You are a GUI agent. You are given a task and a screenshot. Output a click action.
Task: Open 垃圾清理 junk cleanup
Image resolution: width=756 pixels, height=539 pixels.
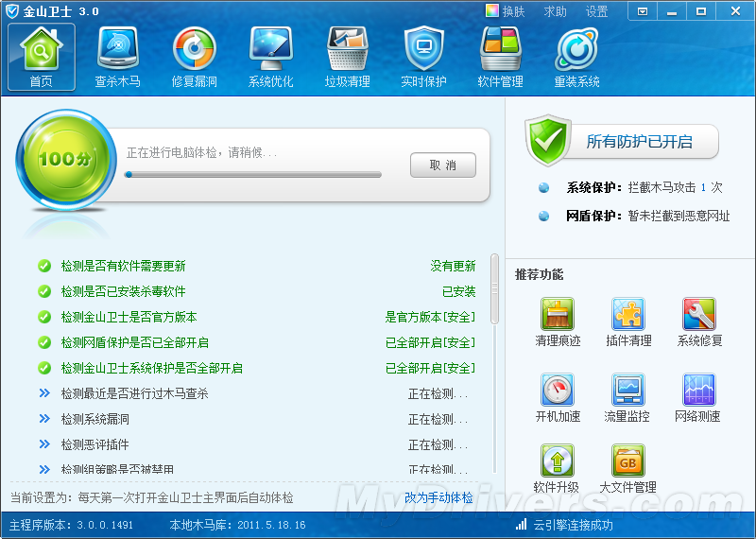(347, 57)
